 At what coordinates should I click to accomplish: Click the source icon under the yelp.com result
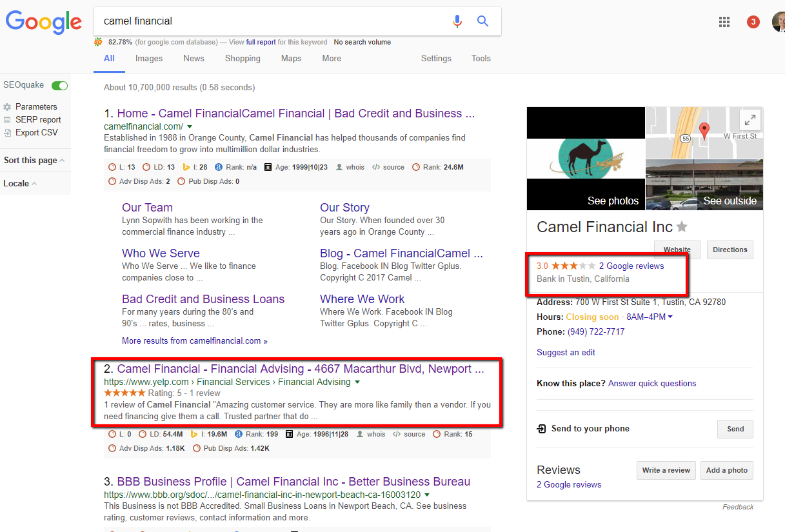[396, 434]
